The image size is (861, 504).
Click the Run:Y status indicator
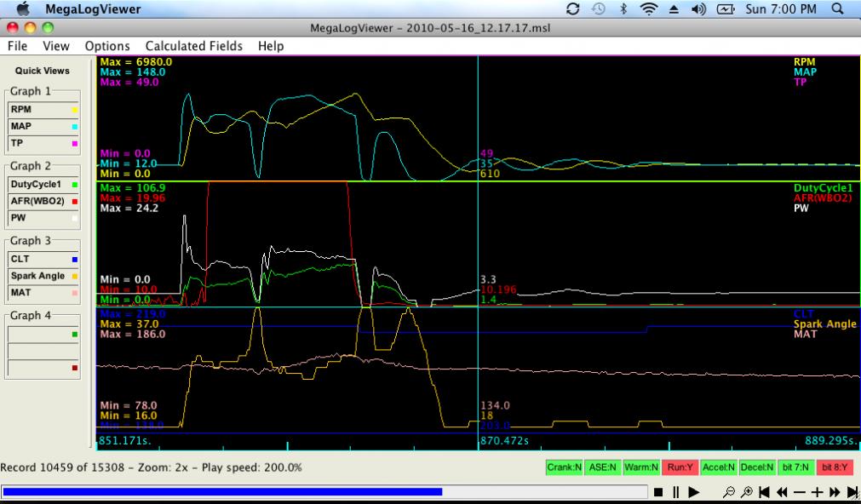coord(680,467)
